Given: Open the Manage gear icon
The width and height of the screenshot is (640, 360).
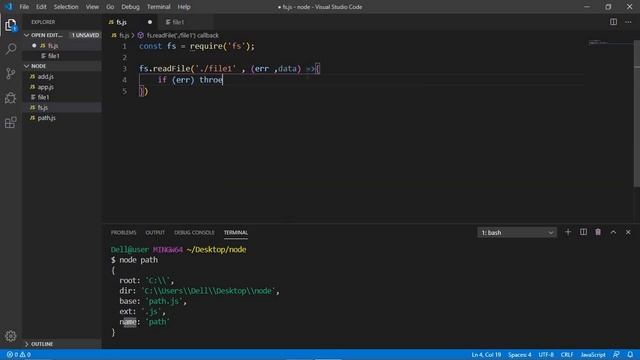Looking at the screenshot, I should point(11,336).
